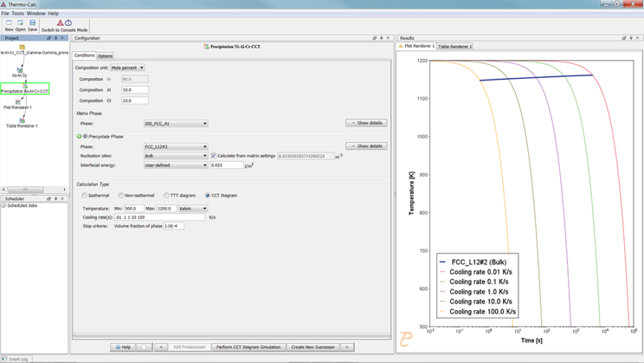This screenshot has height=363, width=644.
Task: Click the Open project toolbar icon
Action: pos(21,24)
